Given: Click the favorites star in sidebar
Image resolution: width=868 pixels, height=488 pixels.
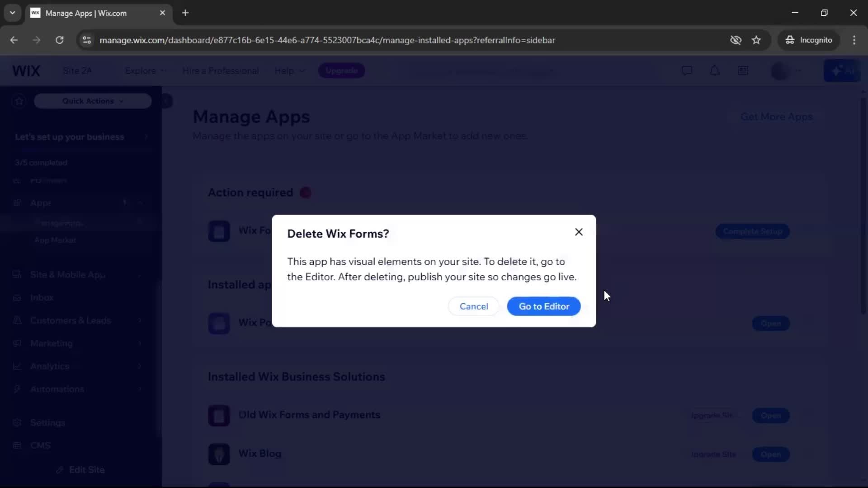Looking at the screenshot, I should coord(19,101).
